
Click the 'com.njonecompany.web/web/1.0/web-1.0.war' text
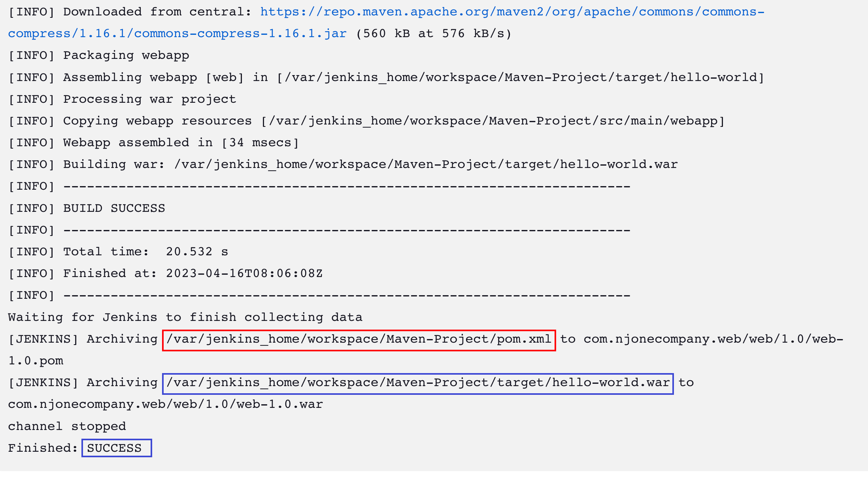[x=165, y=405]
